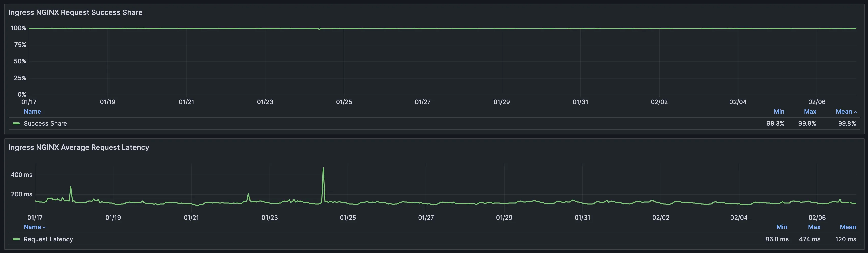The image size is (868, 253).
Task: Click the tallest latency spike near 01/24
Action: pos(323,168)
